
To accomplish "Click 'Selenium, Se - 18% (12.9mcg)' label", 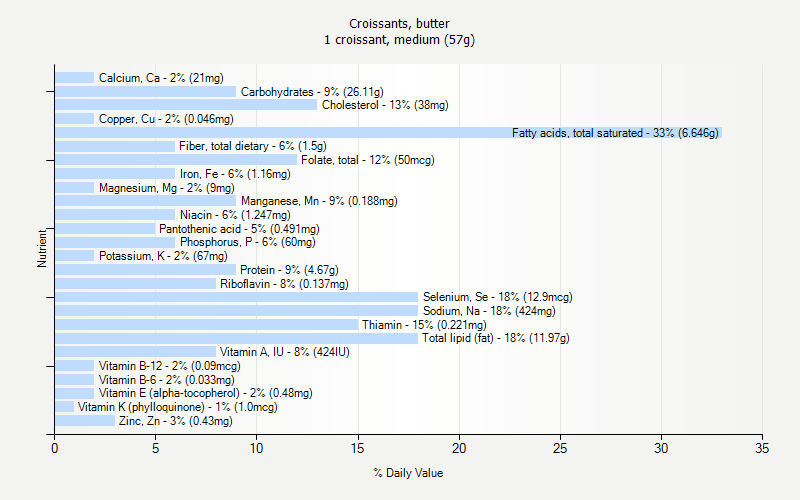I will point(497,297).
